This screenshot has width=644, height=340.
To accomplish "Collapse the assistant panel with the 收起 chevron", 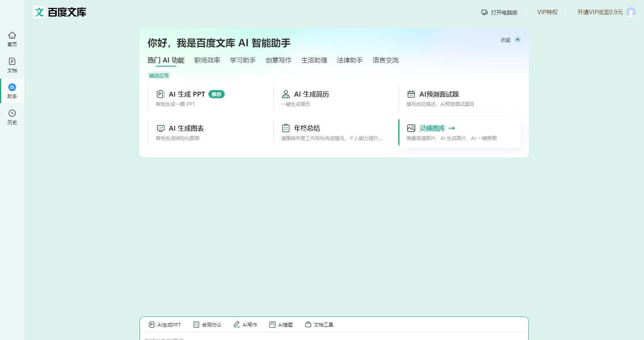I will tap(517, 40).
